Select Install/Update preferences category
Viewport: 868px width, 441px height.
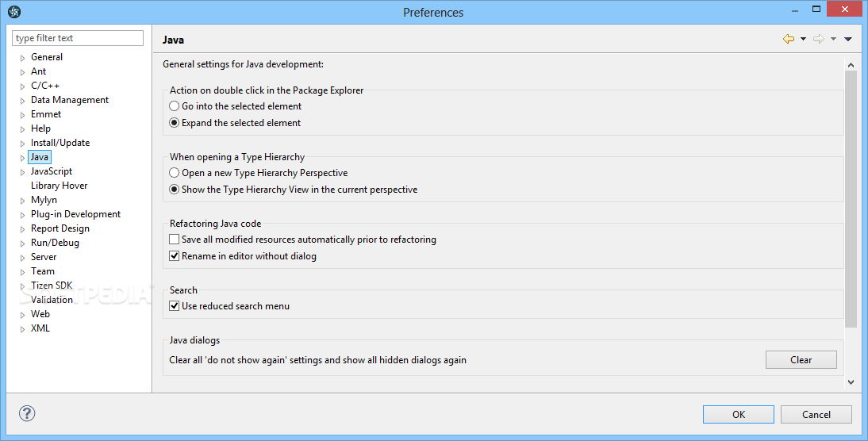60,143
